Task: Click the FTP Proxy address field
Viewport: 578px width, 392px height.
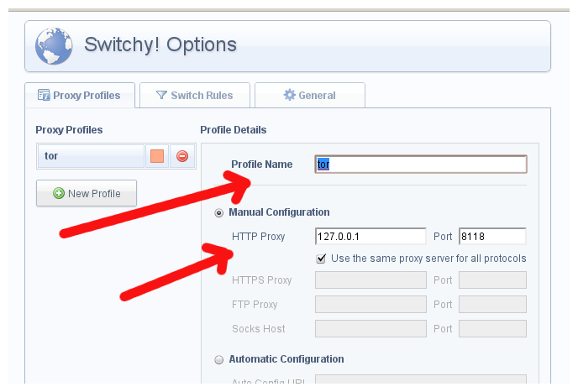Action: [x=370, y=305]
